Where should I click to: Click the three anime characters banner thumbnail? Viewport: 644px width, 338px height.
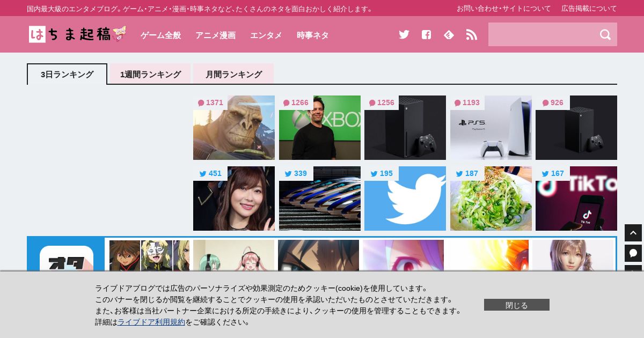pyautogui.click(x=149, y=255)
